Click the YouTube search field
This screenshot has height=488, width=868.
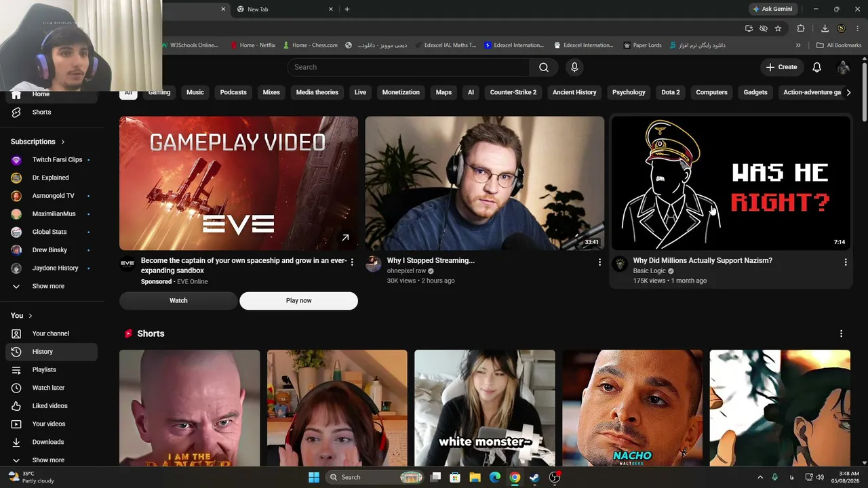(409, 67)
